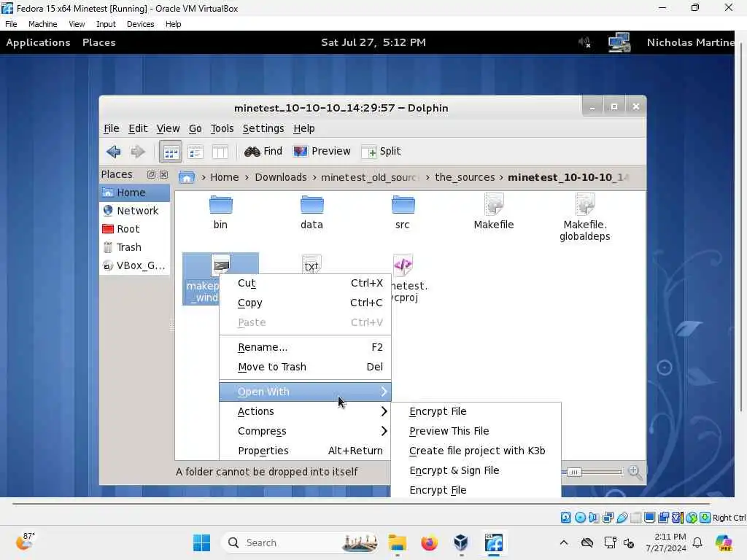Screen dimensions: 747x560
Task: Select the Makefile file icon
Action: pyautogui.click(x=494, y=204)
